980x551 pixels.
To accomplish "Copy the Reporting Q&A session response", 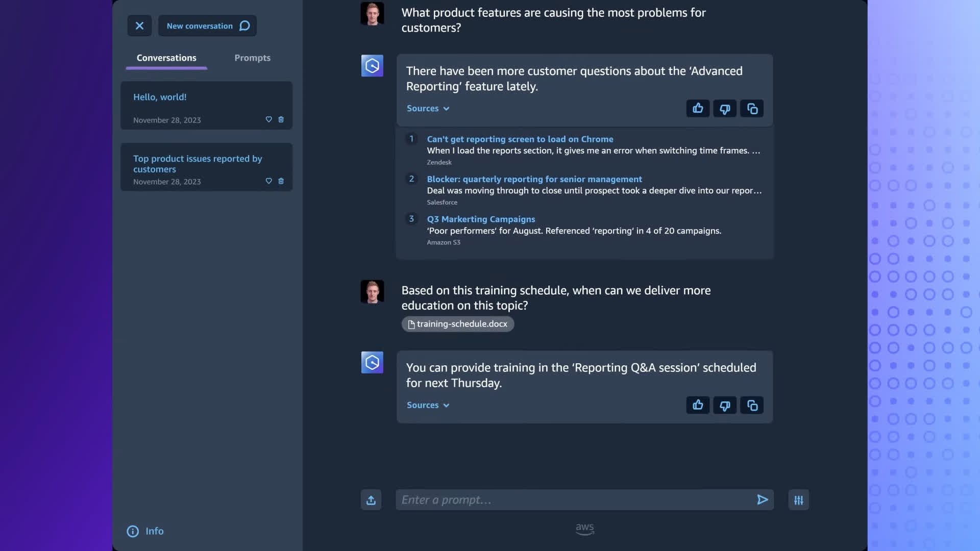I will click(x=752, y=405).
